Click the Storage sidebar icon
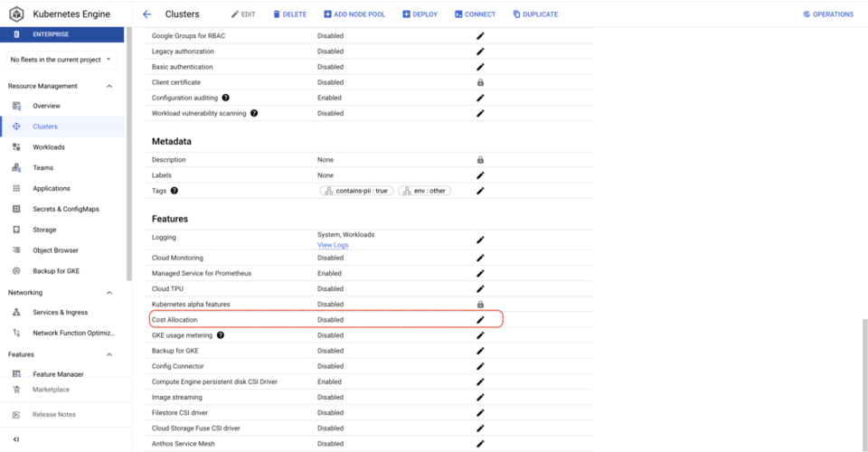 [16, 230]
